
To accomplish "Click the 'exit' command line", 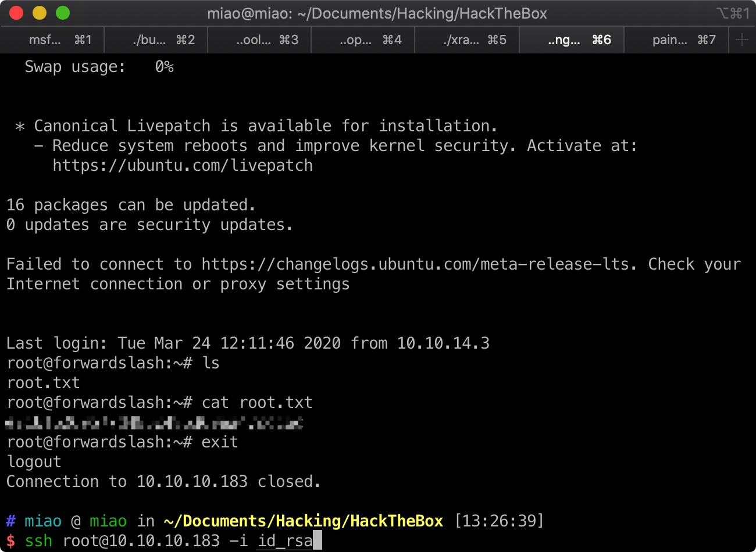I will click(122, 442).
